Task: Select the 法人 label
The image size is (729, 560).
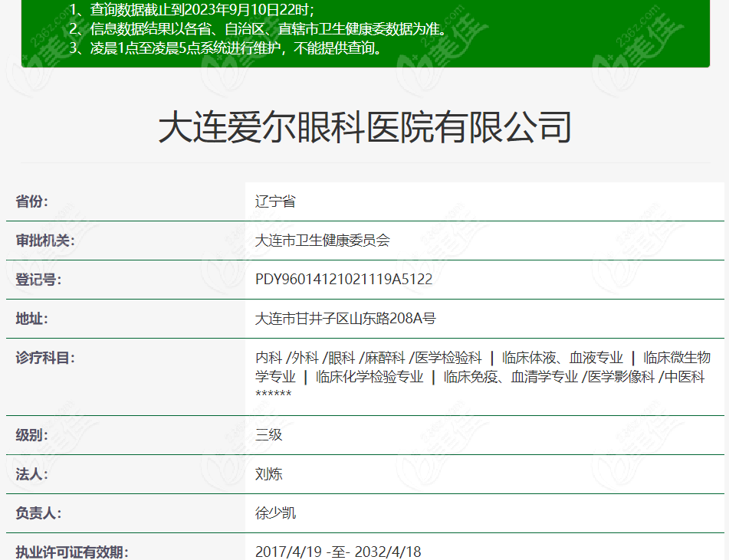Action: [31, 474]
